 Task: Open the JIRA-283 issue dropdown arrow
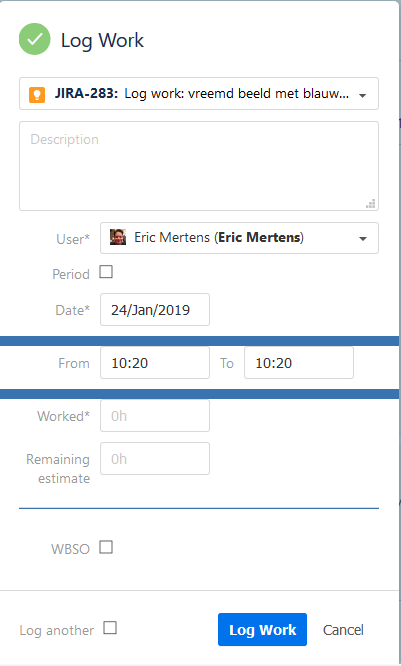point(362,96)
